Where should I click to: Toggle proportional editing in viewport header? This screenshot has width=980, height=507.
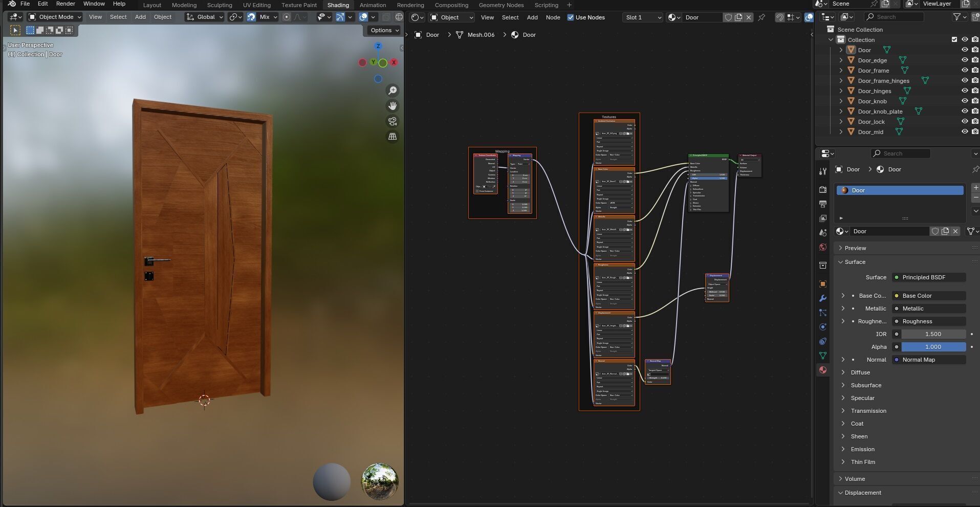(287, 17)
